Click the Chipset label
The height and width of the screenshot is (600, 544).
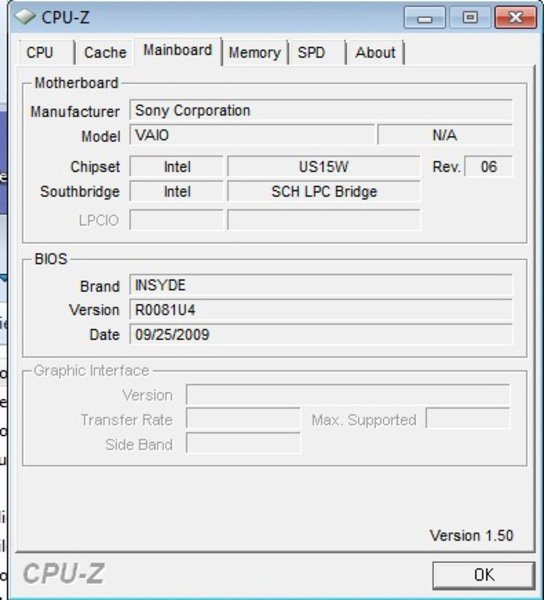tap(95, 167)
